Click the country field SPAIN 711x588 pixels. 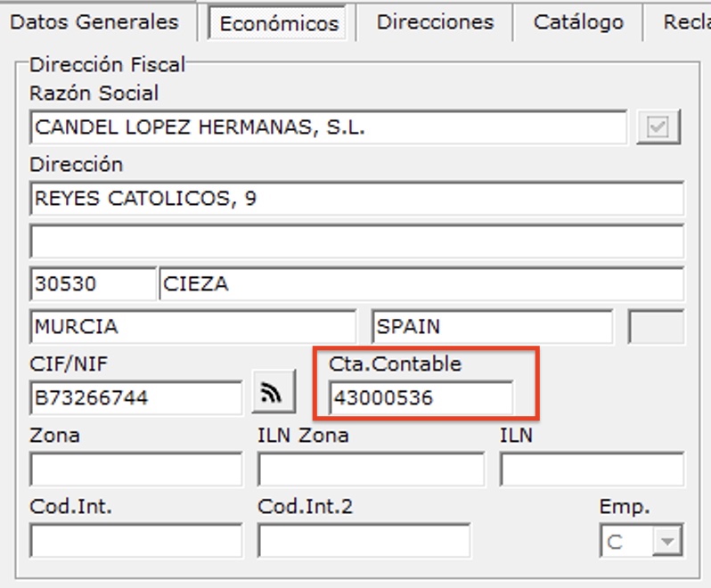coord(492,326)
